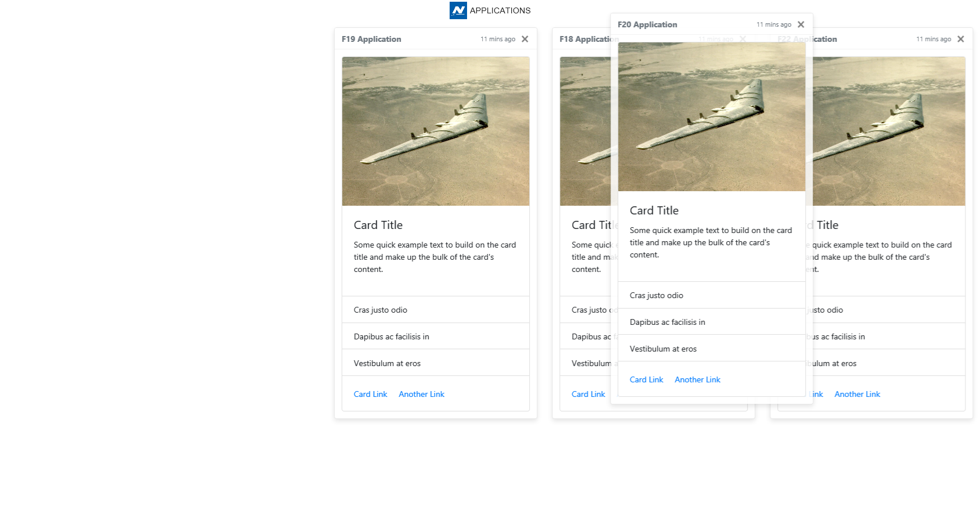Open Another Link in F20 card

[x=698, y=379]
